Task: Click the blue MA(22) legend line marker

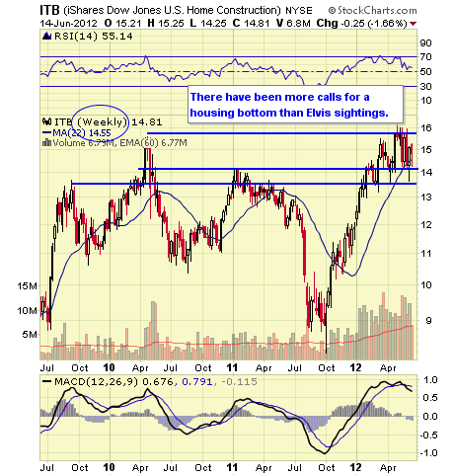Action: [47, 133]
